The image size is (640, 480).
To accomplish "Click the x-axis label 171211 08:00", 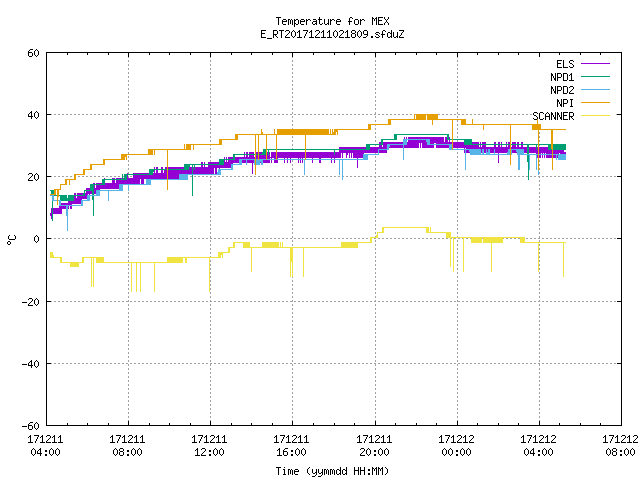I will click(x=127, y=446).
